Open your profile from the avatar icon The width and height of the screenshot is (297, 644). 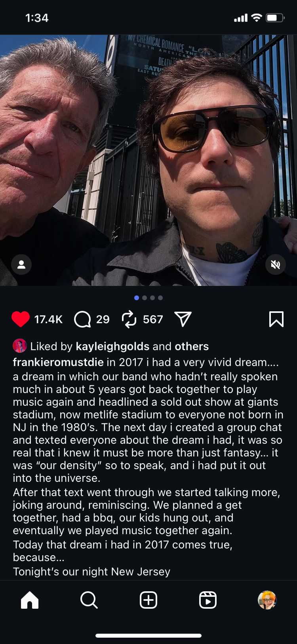(267, 600)
